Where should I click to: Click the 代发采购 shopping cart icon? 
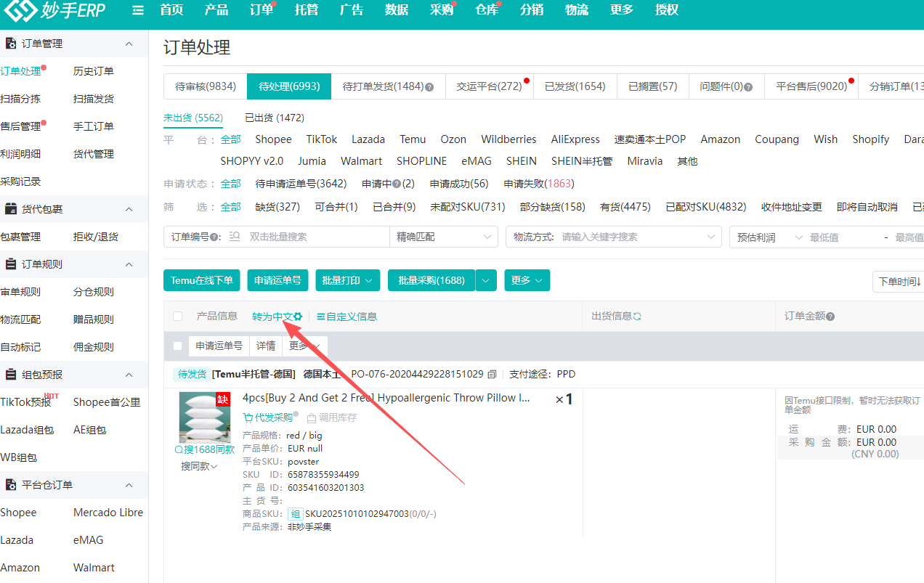point(248,417)
